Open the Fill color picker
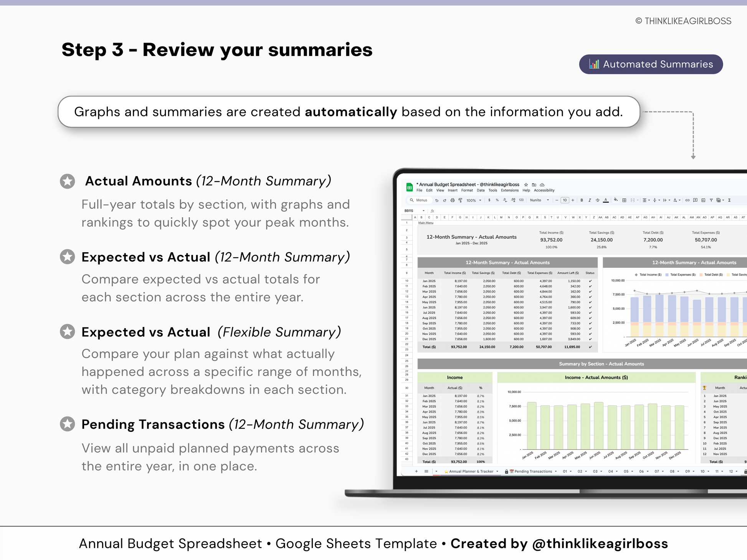Viewport: 747px width, 560px height. pos(616,200)
